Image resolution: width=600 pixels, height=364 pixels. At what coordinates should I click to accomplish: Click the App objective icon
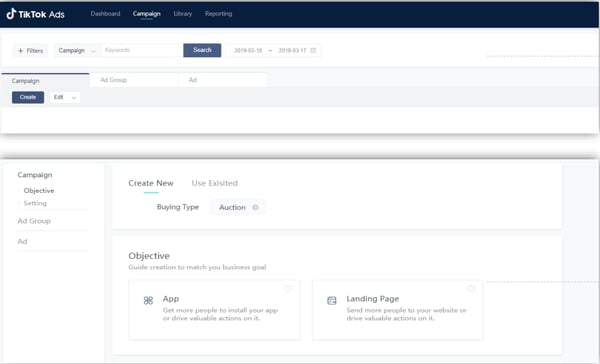(x=148, y=300)
